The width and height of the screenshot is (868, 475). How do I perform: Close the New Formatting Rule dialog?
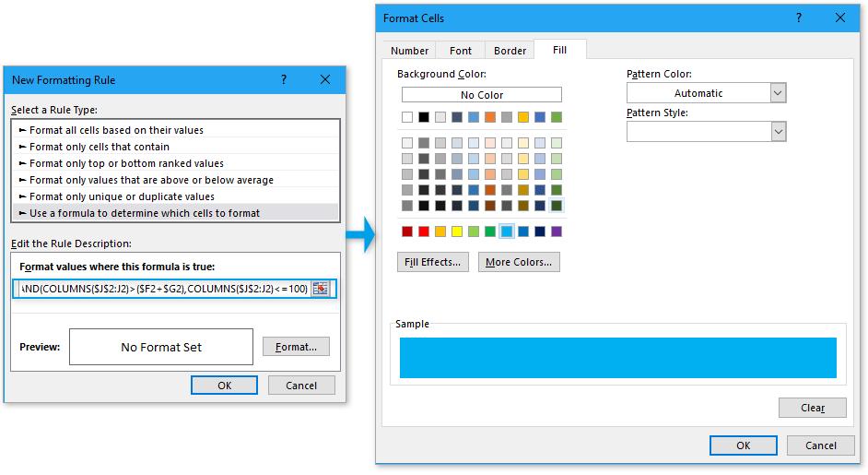pos(325,80)
